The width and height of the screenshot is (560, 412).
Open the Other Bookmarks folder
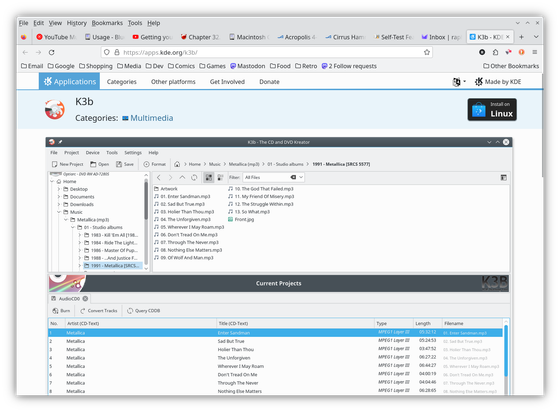coord(511,66)
